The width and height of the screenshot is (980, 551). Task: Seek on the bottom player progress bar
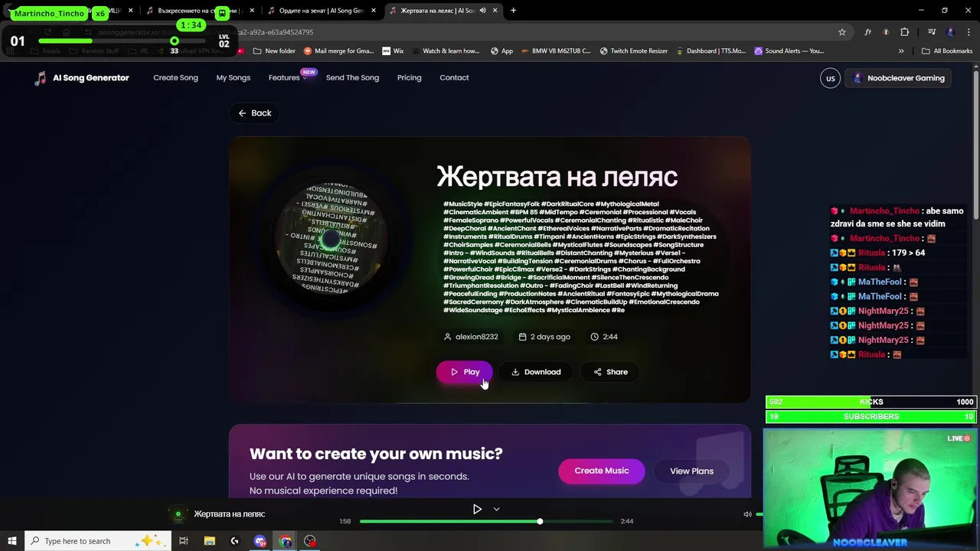(486, 521)
